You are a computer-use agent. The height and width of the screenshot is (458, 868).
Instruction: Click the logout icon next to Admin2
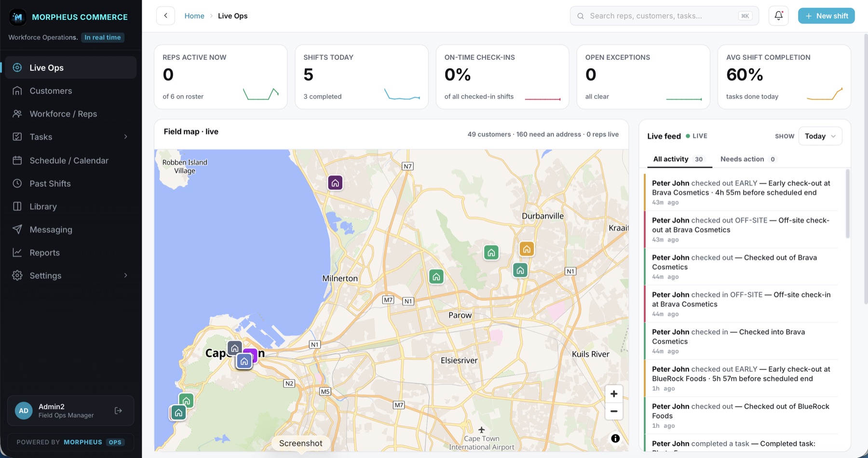pyautogui.click(x=118, y=411)
